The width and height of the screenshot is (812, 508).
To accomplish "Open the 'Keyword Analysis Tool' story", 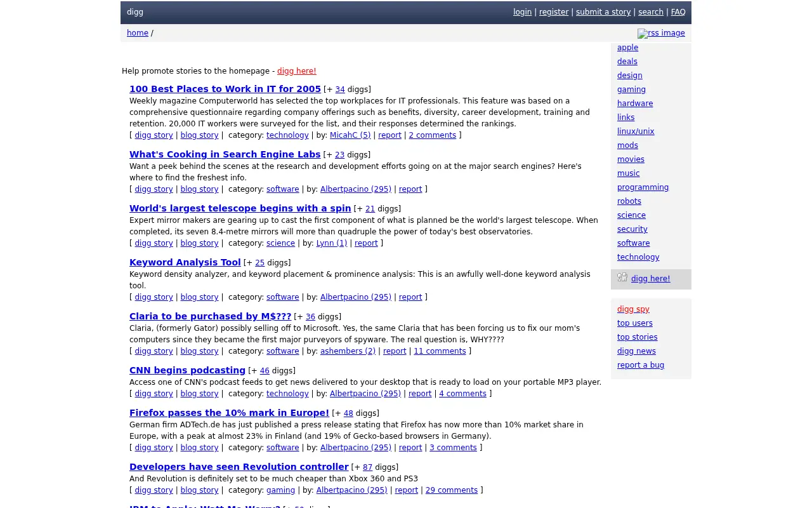I will pyautogui.click(x=185, y=262).
